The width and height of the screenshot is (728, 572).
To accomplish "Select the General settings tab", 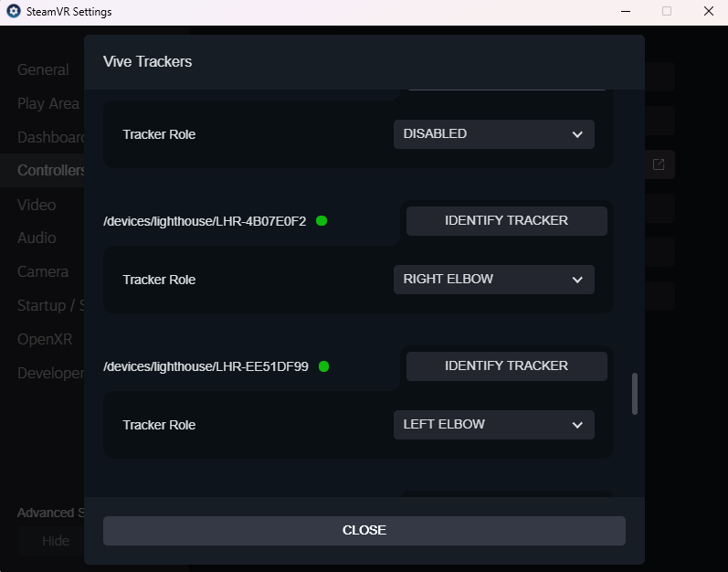I will pyautogui.click(x=43, y=69).
